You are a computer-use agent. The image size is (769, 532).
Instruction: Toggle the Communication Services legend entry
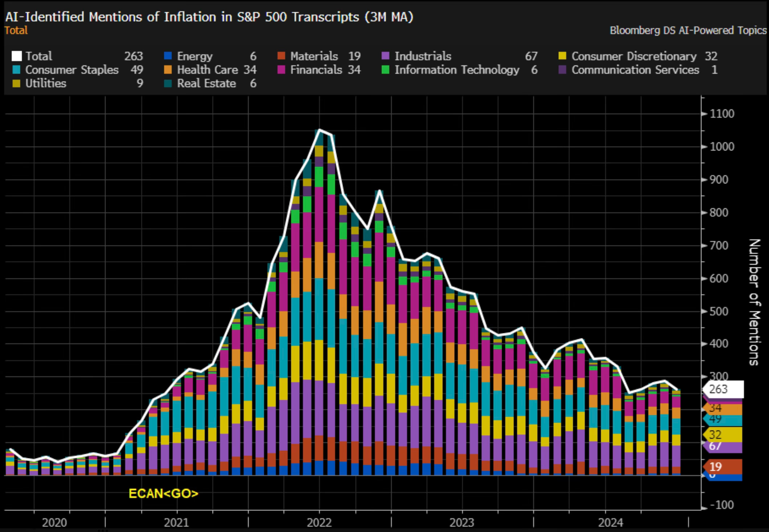635,70
